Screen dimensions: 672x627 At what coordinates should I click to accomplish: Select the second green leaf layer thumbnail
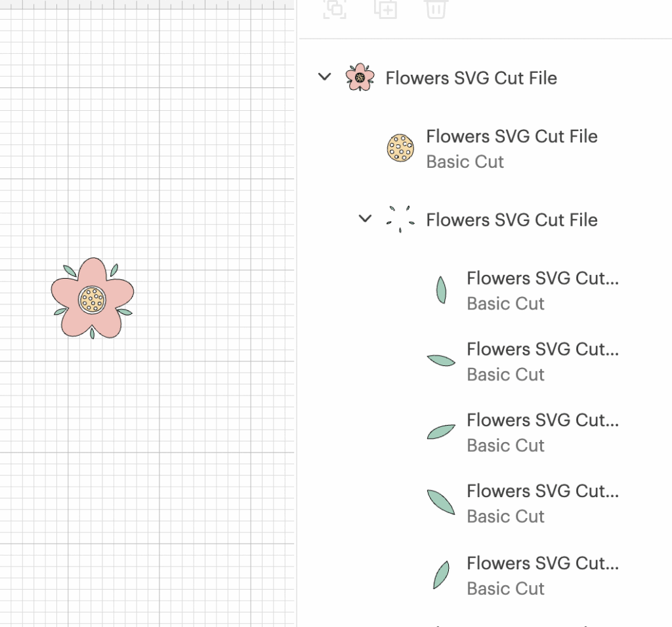441,360
